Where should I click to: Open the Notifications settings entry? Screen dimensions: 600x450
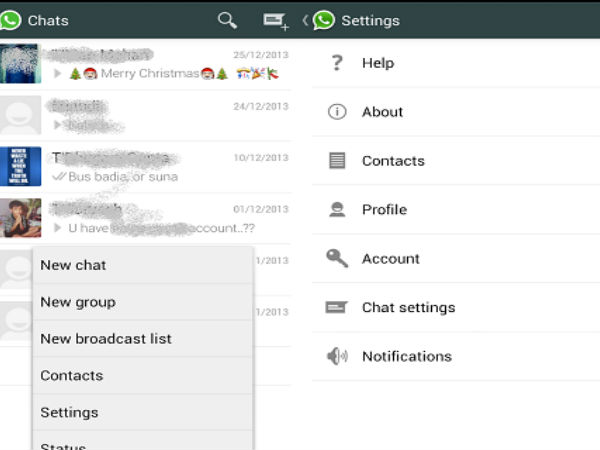coord(406,357)
